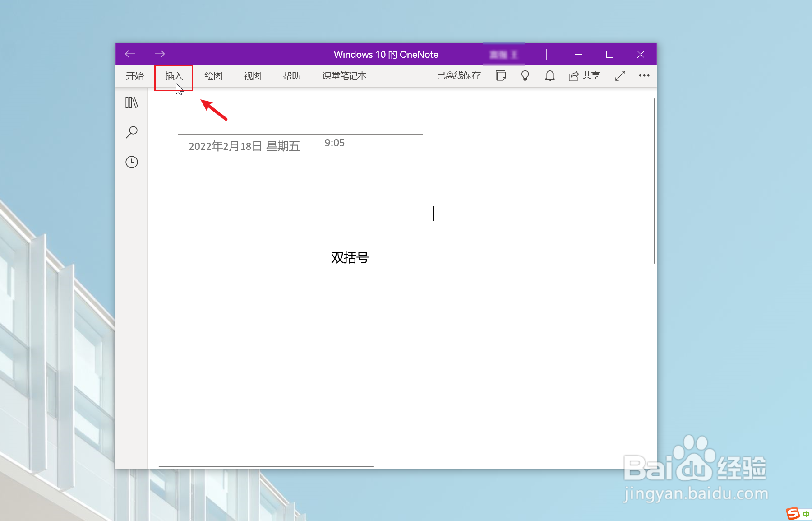Open the sticky notes feed icon
The image size is (812, 521).
pos(501,76)
